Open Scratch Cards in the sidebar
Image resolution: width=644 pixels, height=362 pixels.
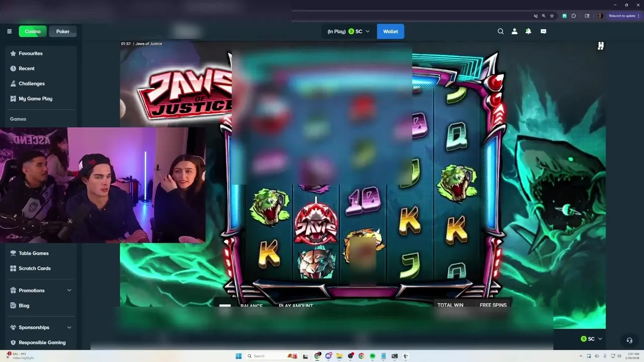click(35, 268)
